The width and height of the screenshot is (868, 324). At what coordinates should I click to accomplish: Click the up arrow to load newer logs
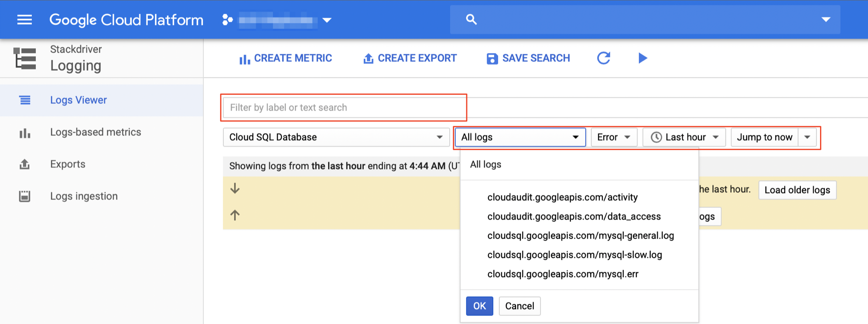(235, 215)
